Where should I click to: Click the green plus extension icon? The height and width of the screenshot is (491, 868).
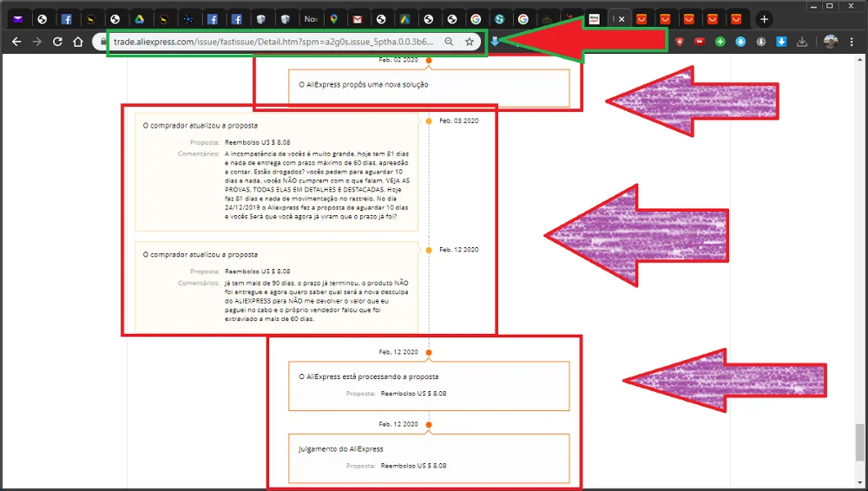720,42
